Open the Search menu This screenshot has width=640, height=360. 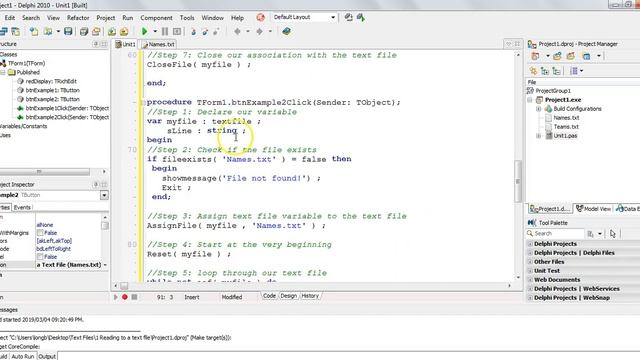31,18
